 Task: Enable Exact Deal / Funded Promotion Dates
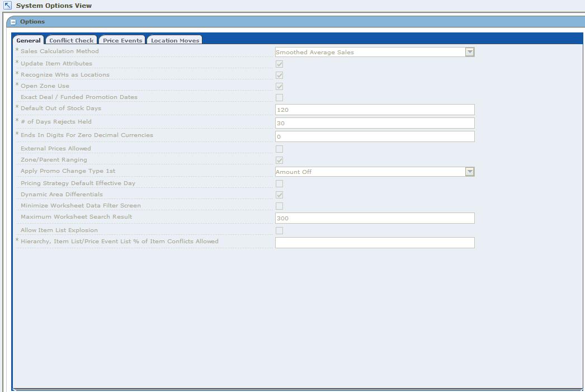coord(279,98)
